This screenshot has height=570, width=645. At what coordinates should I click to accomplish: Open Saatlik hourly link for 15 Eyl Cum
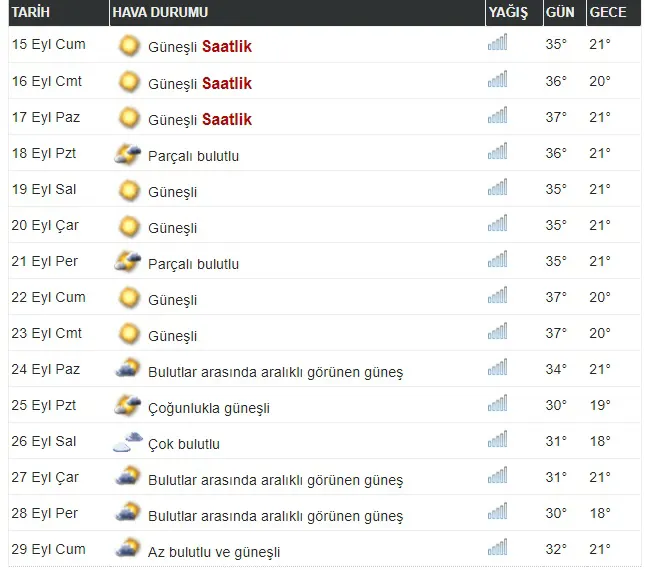click(227, 47)
